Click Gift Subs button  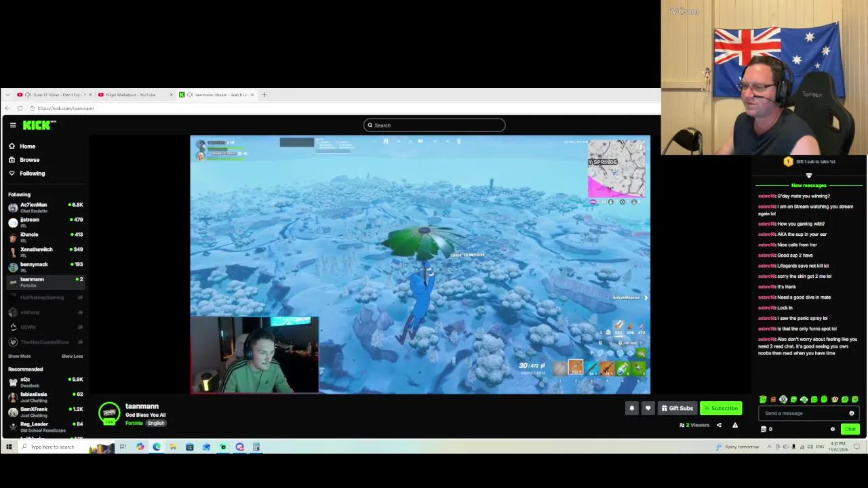tap(677, 408)
